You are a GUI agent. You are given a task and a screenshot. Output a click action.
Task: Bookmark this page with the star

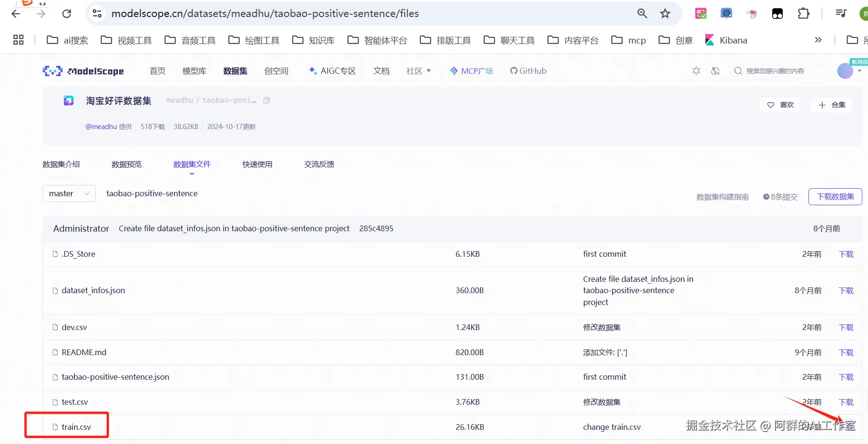coord(665,14)
